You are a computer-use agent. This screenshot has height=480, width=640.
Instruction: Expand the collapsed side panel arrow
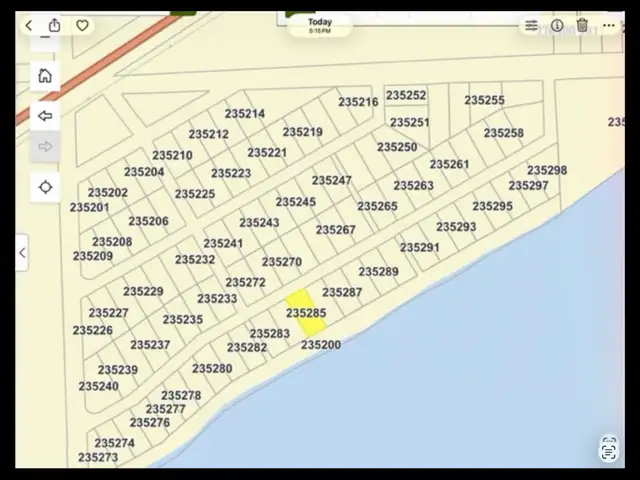click(22, 253)
